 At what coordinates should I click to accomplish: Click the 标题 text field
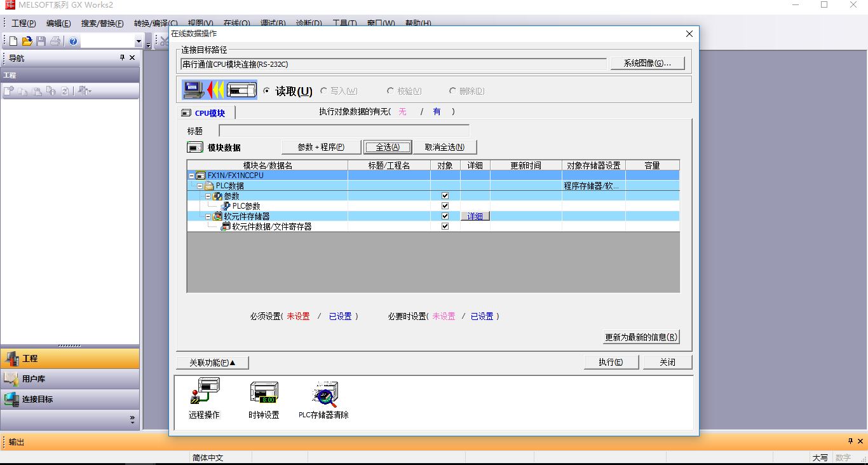[x=344, y=130]
